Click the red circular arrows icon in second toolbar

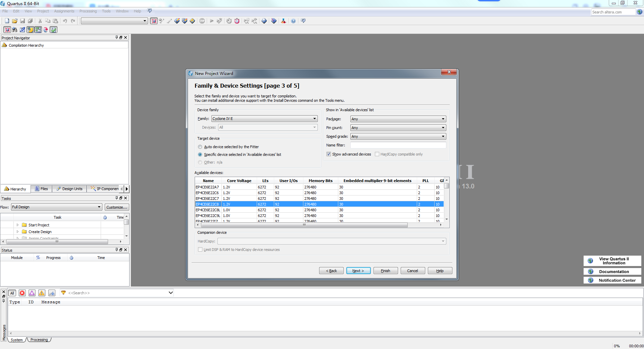[x=46, y=30]
